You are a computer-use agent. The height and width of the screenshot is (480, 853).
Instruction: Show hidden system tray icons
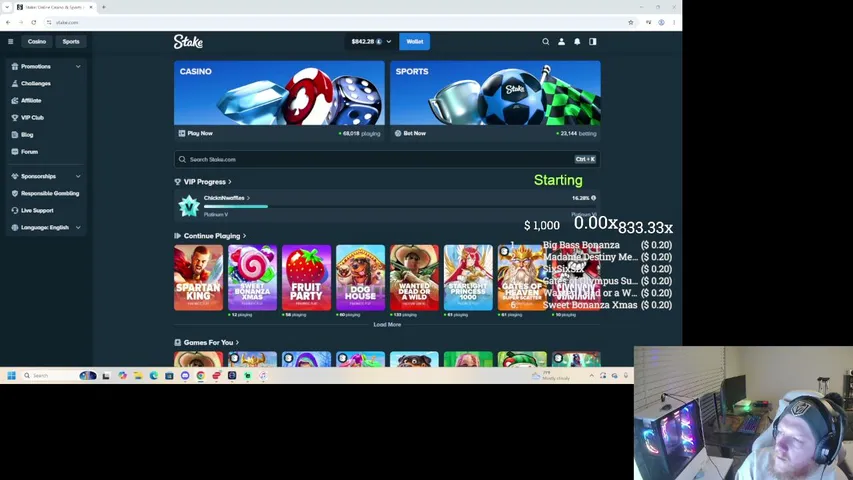click(x=591, y=376)
